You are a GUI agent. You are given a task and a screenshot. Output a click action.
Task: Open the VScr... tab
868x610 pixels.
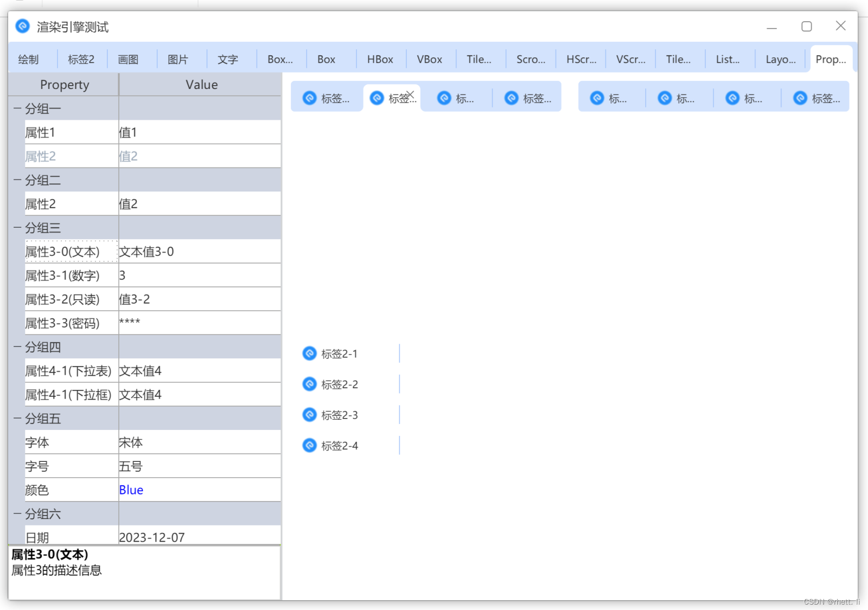[x=630, y=59]
